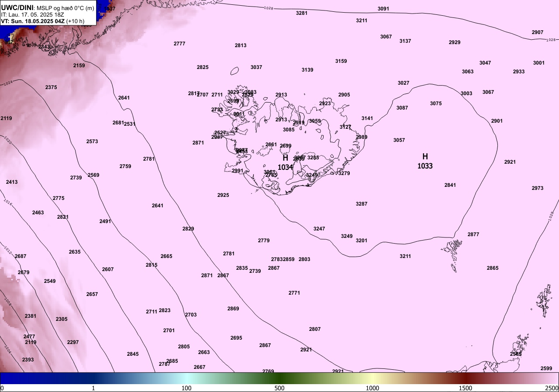Click the 1020 isobar label
The image size is (559, 392).
[x=7, y=140]
